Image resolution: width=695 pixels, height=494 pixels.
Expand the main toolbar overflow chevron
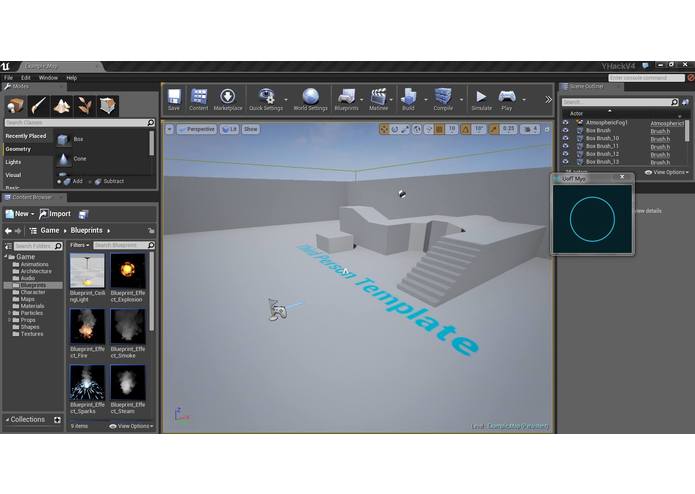click(x=548, y=100)
